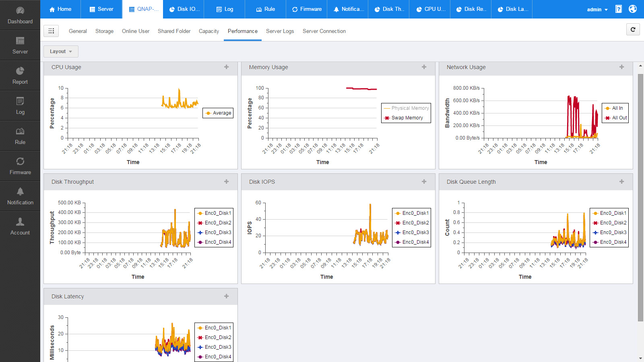Viewport: 644px width, 362px height.
Task: Toggle Physical Memory legend series
Action: 406,108
